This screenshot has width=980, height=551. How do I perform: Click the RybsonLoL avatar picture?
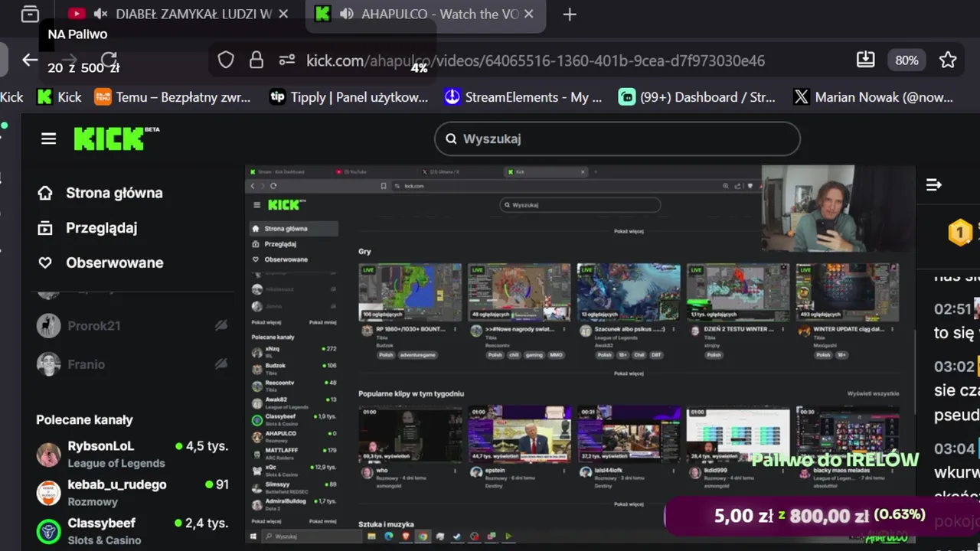tap(48, 455)
